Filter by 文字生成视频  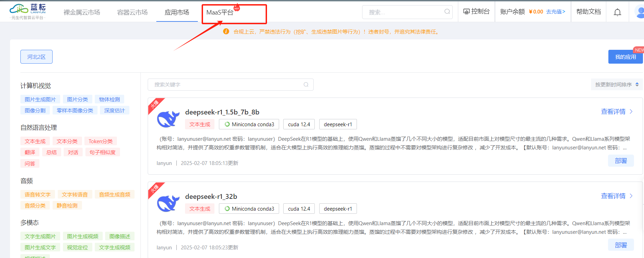pos(114,247)
